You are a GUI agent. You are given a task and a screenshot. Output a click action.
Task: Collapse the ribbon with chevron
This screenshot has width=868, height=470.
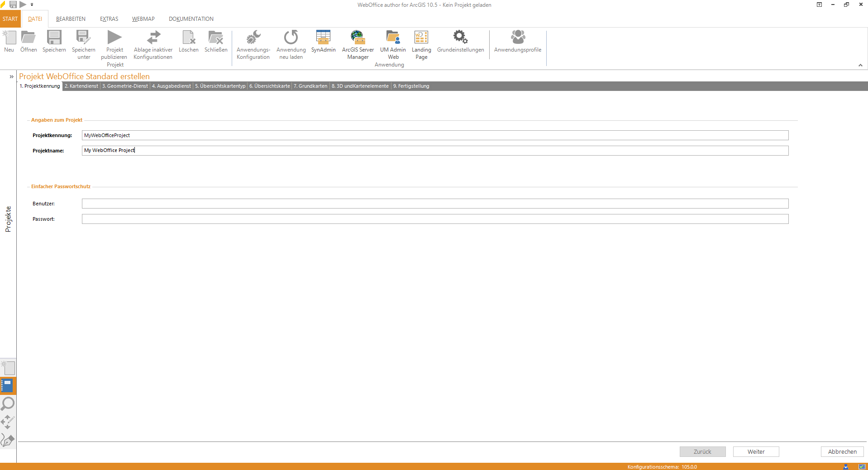(x=860, y=65)
